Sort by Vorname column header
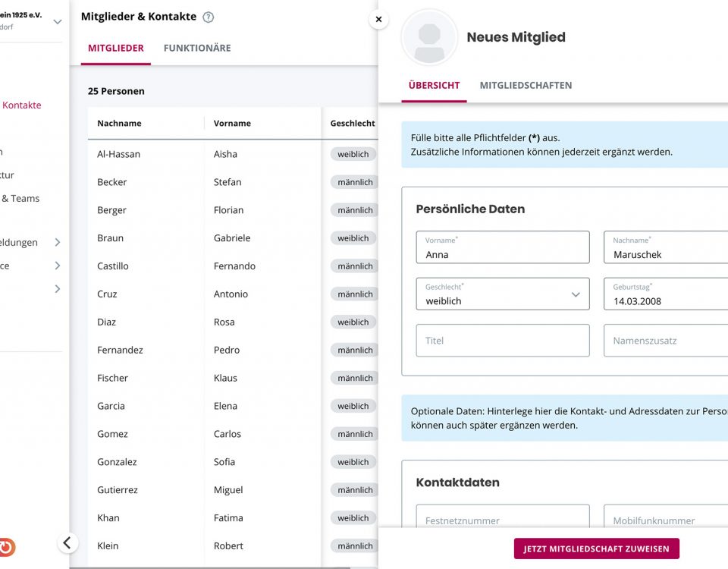Screen dimensions: 728x569 (x=232, y=124)
